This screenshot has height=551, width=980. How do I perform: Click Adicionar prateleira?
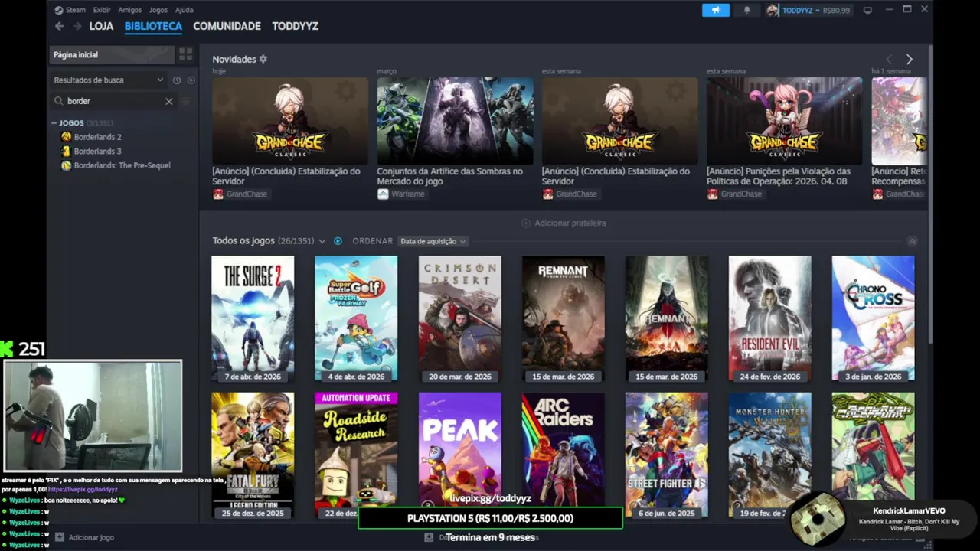(563, 223)
